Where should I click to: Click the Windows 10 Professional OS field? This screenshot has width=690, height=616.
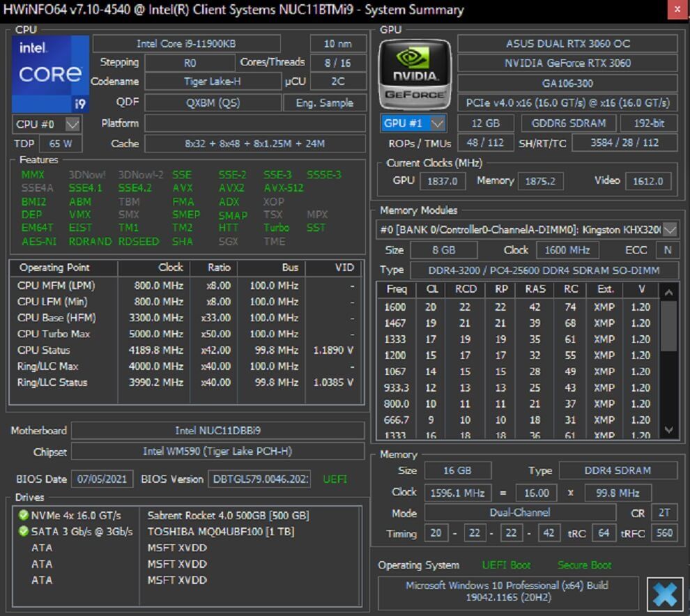pyautogui.click(x=508, y=592)
